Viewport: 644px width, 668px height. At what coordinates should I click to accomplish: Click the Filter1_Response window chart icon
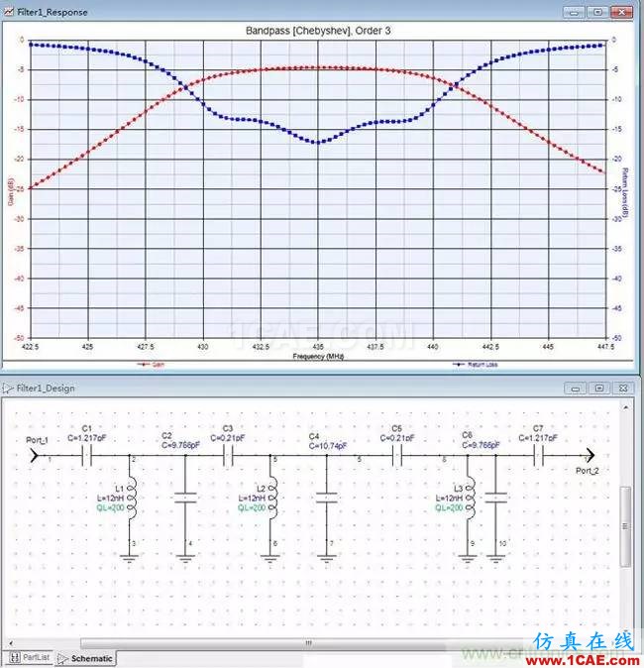pyautogui.click(x=9, y=12)
